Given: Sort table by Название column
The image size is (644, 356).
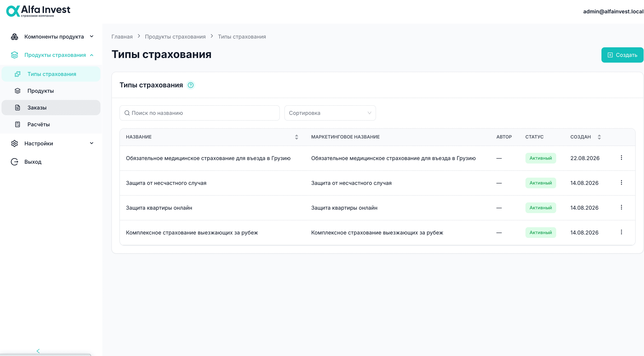Looking at the screenshot, I should tap(296, 137).
